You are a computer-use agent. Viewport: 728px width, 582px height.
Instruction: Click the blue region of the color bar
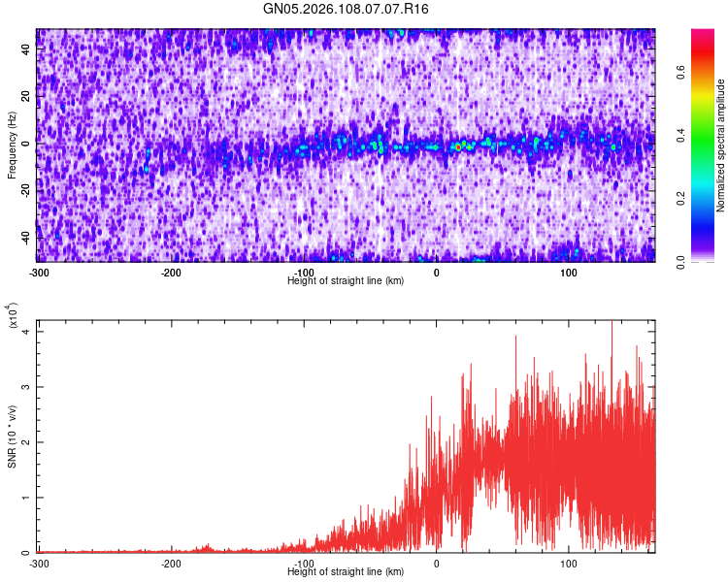pos(703,223)
